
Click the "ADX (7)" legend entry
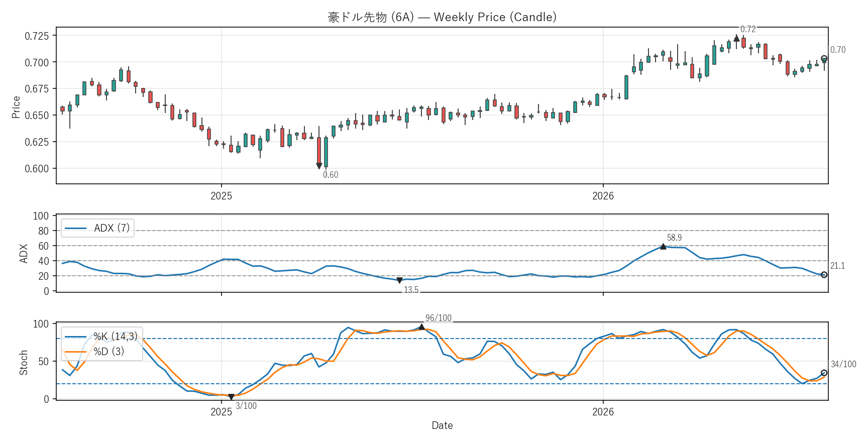coord(97,228)
